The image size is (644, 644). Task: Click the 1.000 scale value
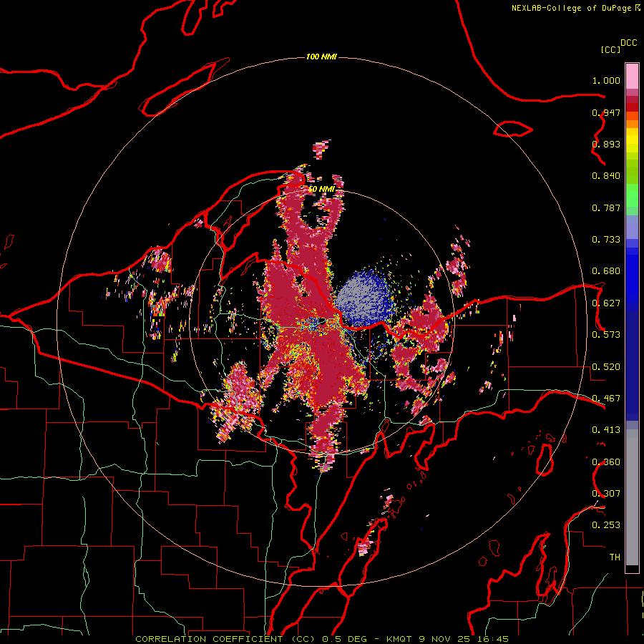[606, 80]
